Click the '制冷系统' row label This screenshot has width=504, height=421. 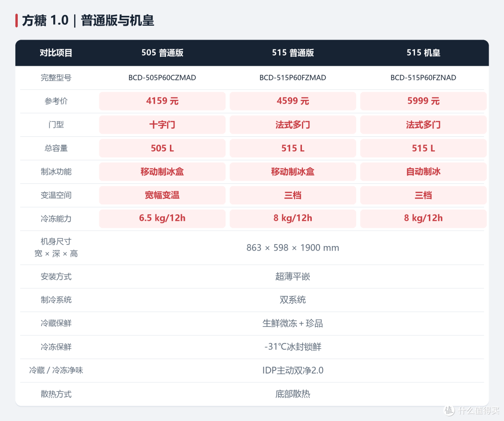[56, 300]
